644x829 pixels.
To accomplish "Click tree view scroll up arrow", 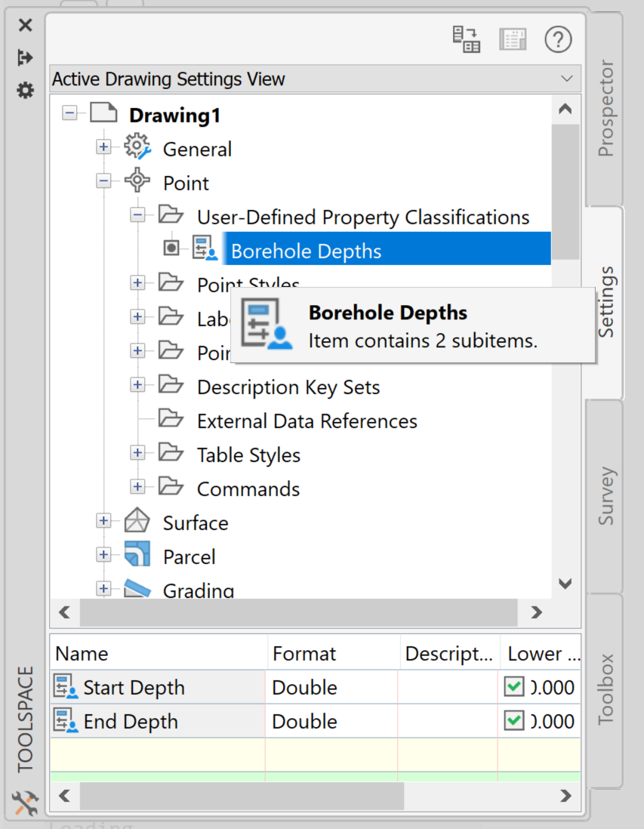I will [565, 109].
